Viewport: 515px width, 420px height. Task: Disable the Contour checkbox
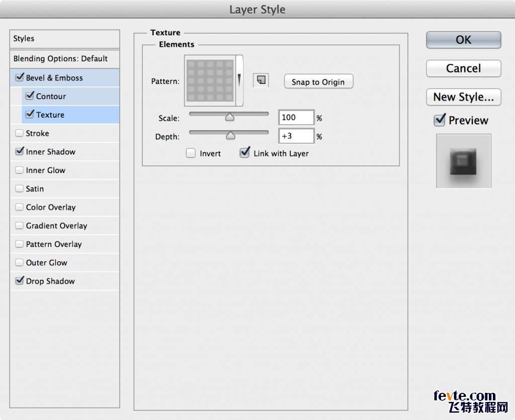pos(30,96)
